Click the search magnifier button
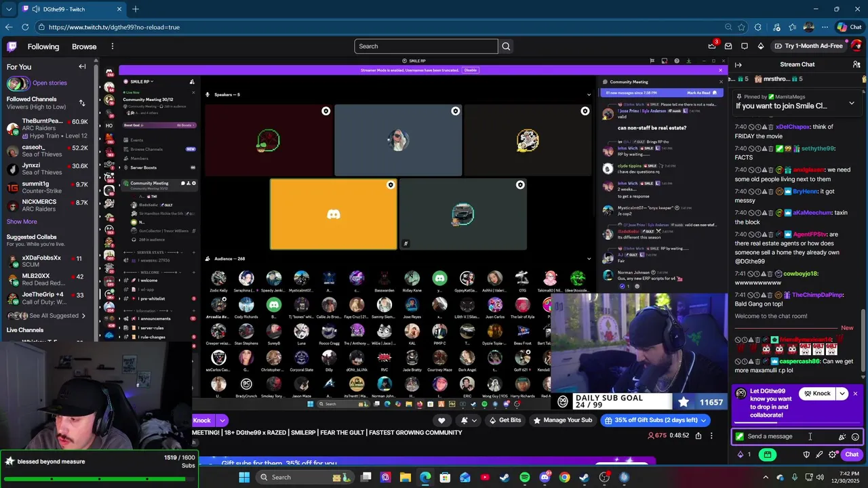The image size is (868, 488). (x=506, y=46)
